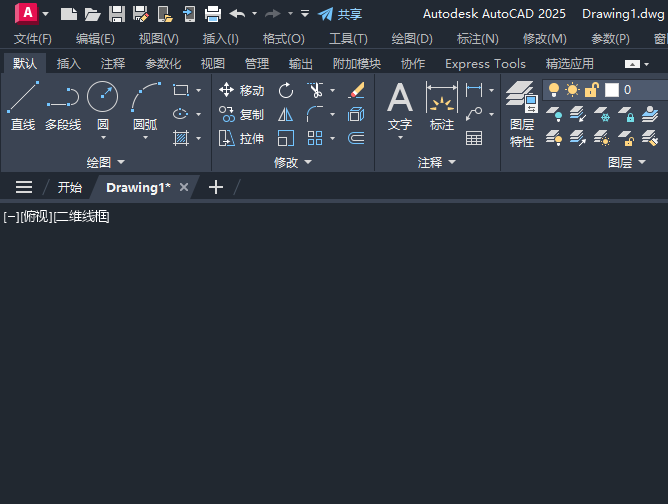
Task: Select the Rectangular Array tool
Action: (x=315, y=138)
